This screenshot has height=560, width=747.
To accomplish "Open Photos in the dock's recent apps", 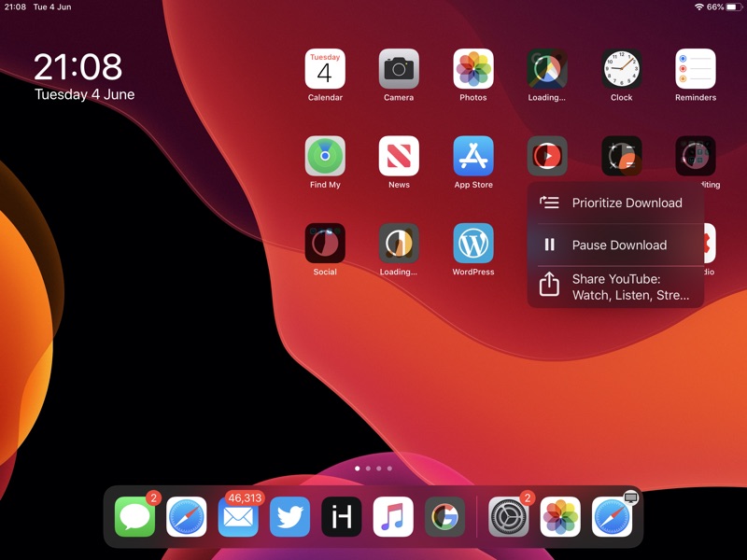I will click(x=560, y=517).
